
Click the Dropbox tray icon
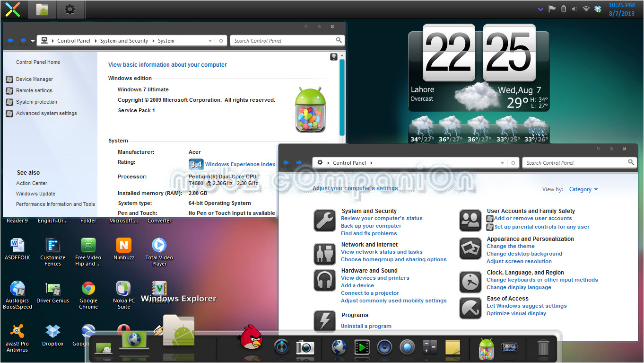[x=598, y=9]
